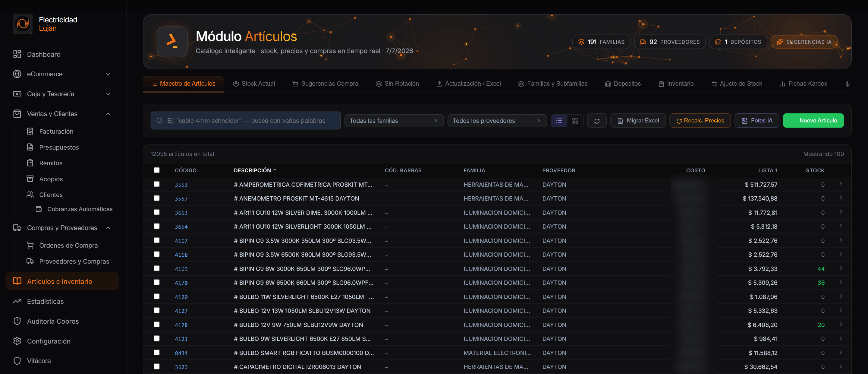Image resolution: width=868 pixels, height=374 pixels.
Task: Open the Artículos e Inventario sidebar item
Action: [62, 281]
